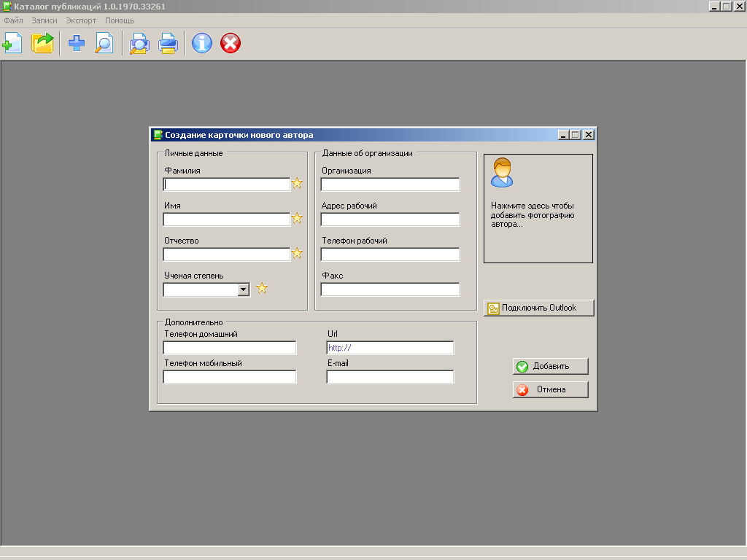Viewport: 747px width, 560px height.
Task: Click the blue plus add-record icon
Action: 76,44
